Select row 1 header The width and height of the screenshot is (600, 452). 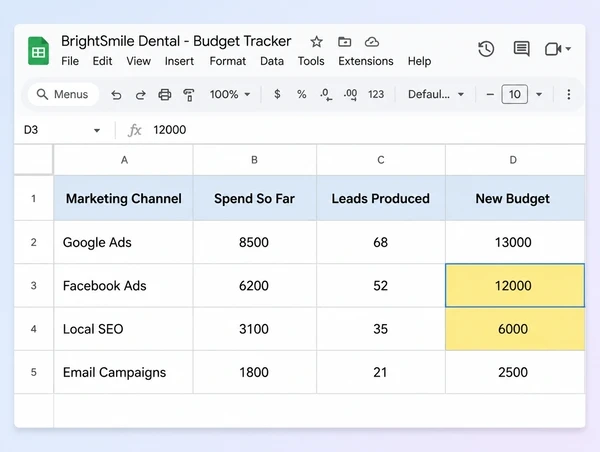tap(34, 198)
